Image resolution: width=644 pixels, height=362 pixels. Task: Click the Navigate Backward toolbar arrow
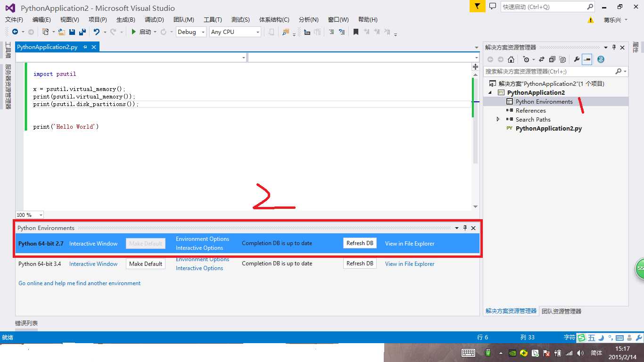(15, 32)
